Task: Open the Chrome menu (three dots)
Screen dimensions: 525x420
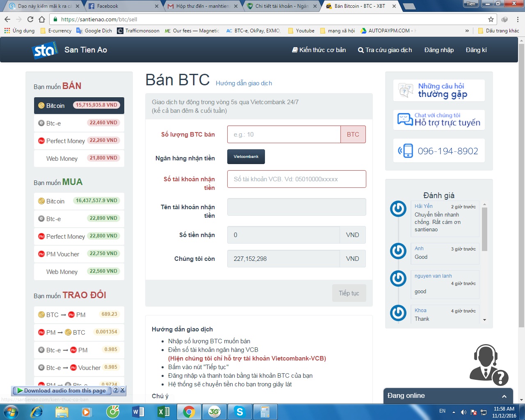Action: 518,19
